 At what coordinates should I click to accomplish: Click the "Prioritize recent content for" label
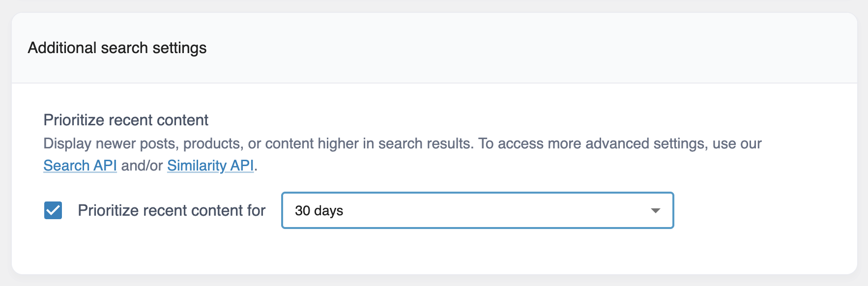172,210
